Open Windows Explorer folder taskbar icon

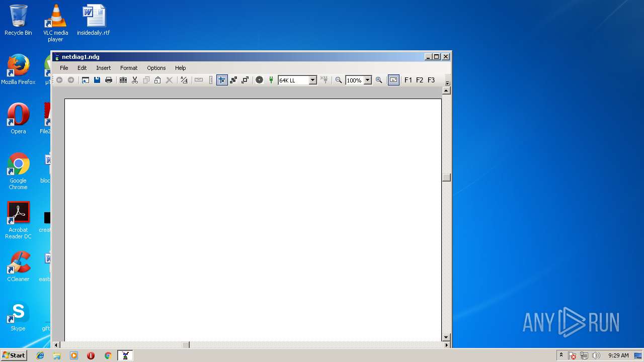57,355
